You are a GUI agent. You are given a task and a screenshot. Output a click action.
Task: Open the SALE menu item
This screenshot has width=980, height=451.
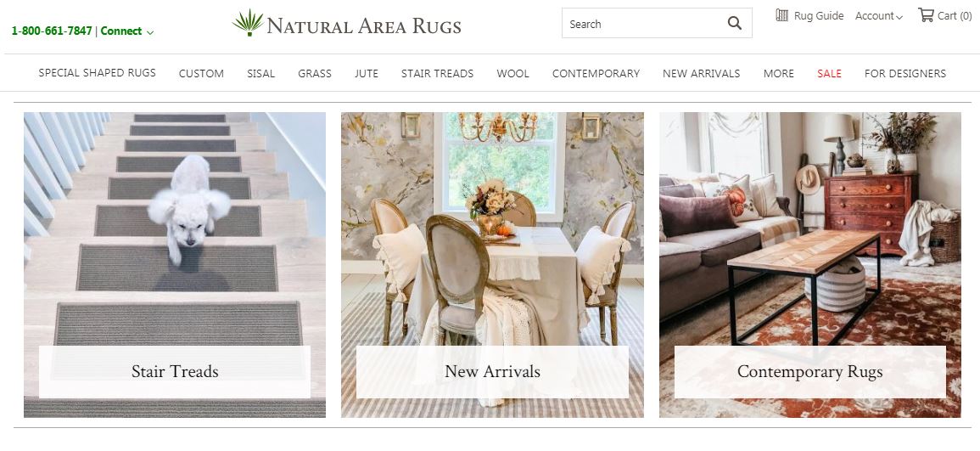point(829,73)
